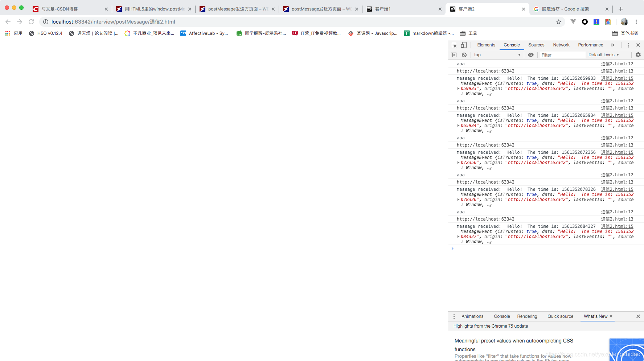Screen dimensions: 644x361
Task: Open the context selector 'top' dropdown
Action: 497,55
